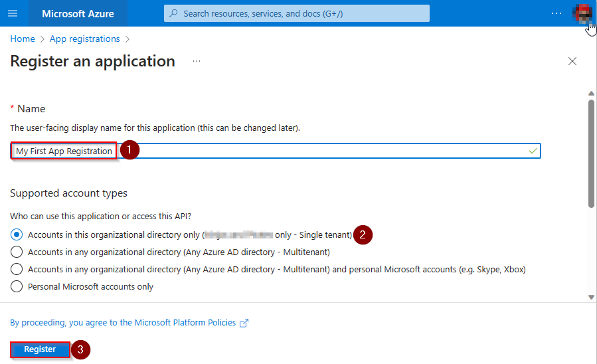Image resolution: width=597 pixels, height=364 pixels.
Task: Open the user account avatar
Action: point(582,13)
